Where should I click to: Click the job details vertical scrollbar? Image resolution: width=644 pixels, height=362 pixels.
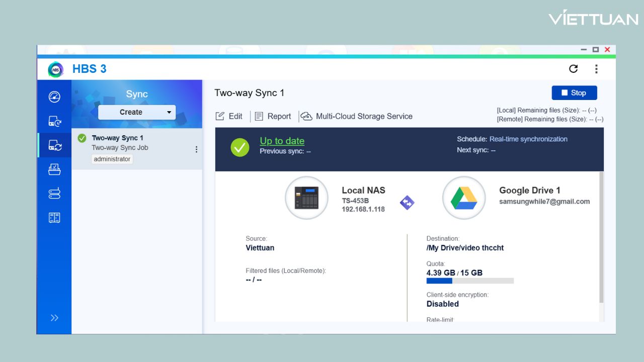[x=601, y=236]
